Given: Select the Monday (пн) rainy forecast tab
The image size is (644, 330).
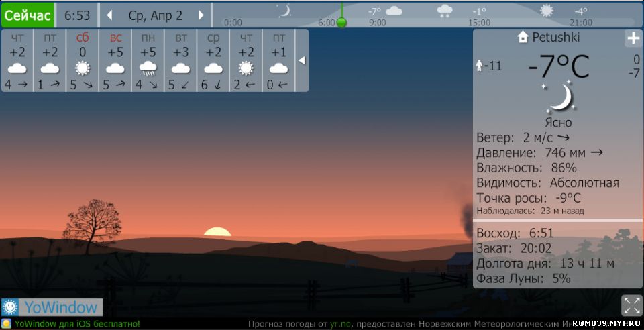Looking at the screenshot, I should (x=148, y=60).
